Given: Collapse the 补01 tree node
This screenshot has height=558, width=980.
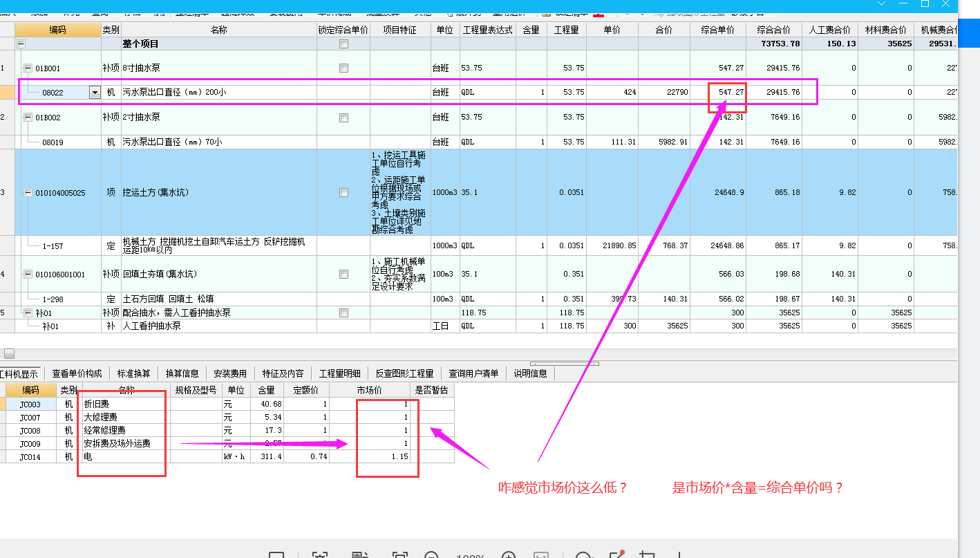Looking at the screenshot, I should click(x=28, y=313).
